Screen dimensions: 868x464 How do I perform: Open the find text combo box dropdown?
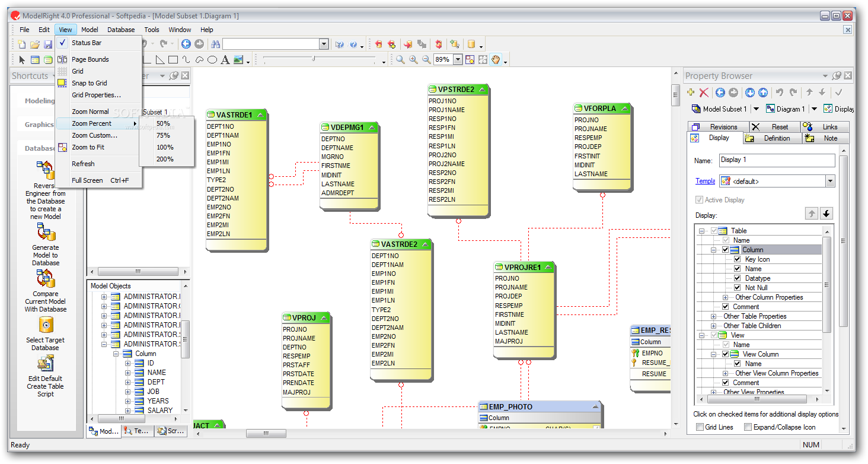[324, 44]
